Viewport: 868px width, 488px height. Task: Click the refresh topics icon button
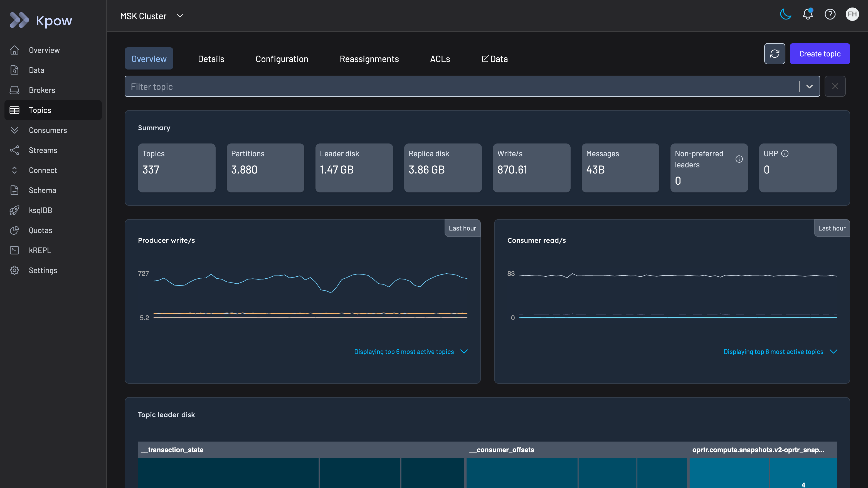(774, 54)
